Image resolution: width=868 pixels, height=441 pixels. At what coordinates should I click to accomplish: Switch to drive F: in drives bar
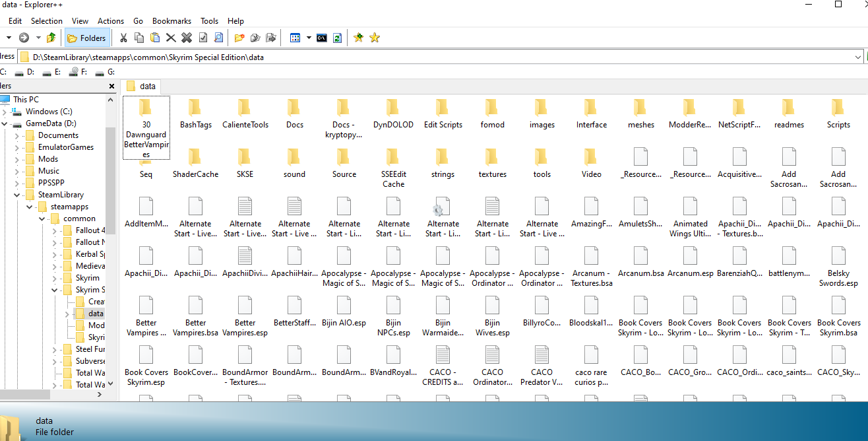click(x=79, y=72)
